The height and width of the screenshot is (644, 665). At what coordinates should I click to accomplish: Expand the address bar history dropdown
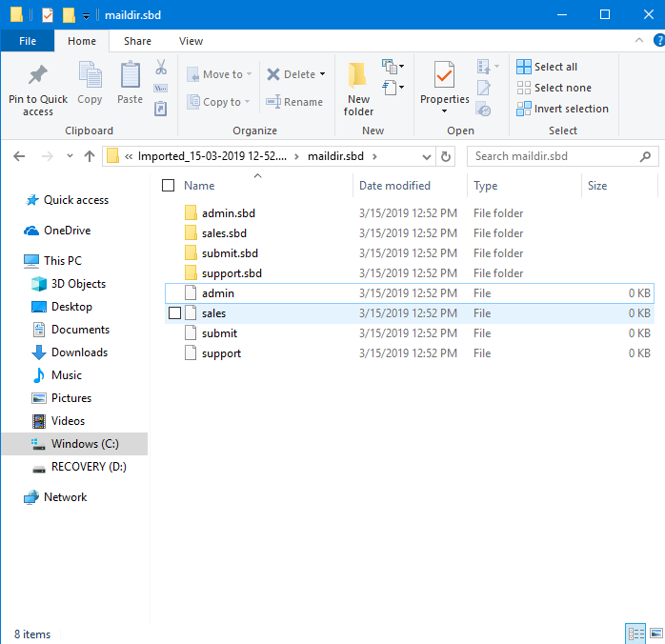click(x=427, y=157)
